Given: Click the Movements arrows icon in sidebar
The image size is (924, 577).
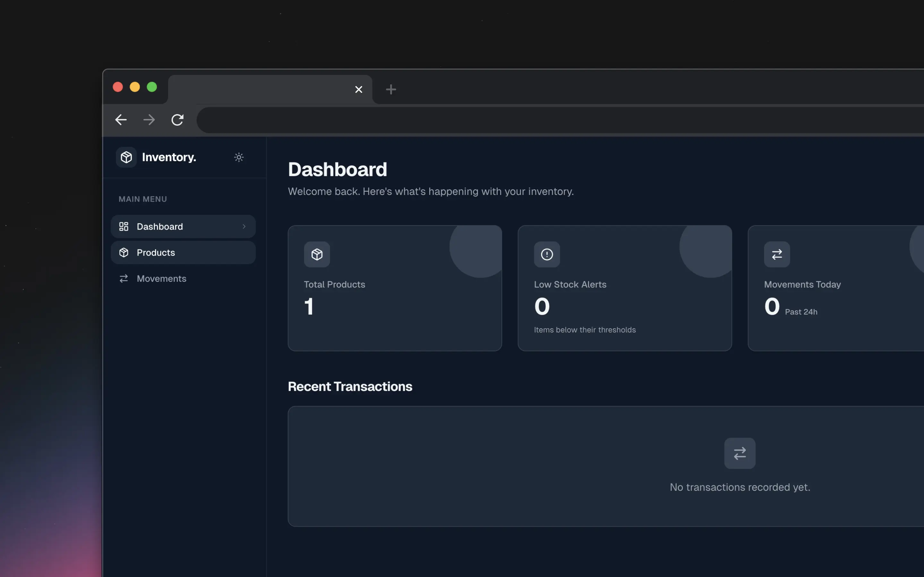Looking at the screenshot, I should click(x=124, y=279).
